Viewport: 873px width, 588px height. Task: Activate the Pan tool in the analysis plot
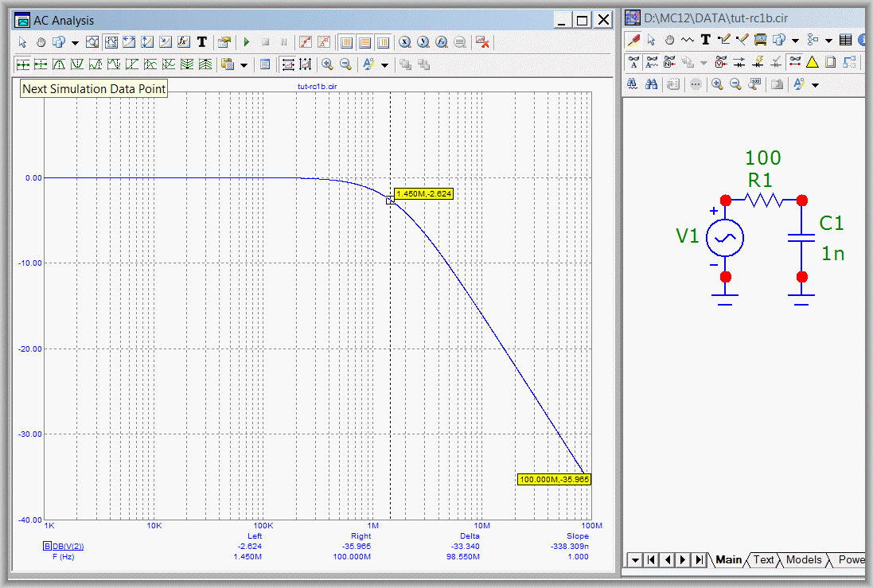coord(41,41)
